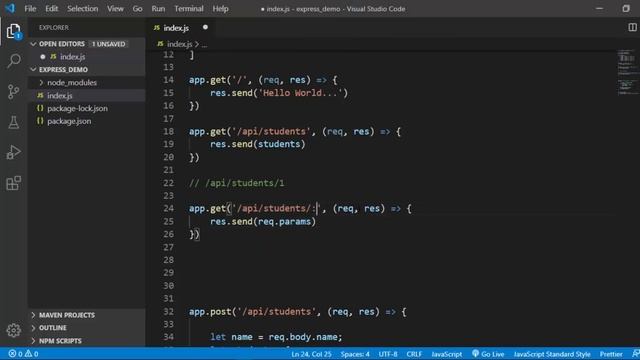Open the File menu

point(30,9)
